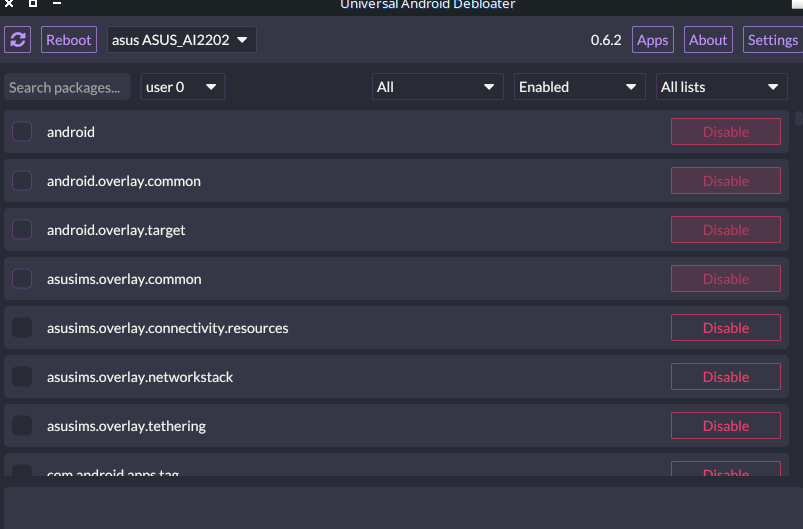The image size is (803, 529).
Task: Open the Enabled state filter dropdown
Action: [x=579, y=87]
